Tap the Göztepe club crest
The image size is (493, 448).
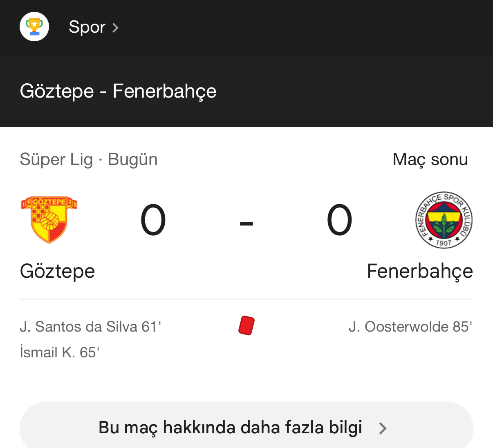pyautogui.click(x=49, y=220)
